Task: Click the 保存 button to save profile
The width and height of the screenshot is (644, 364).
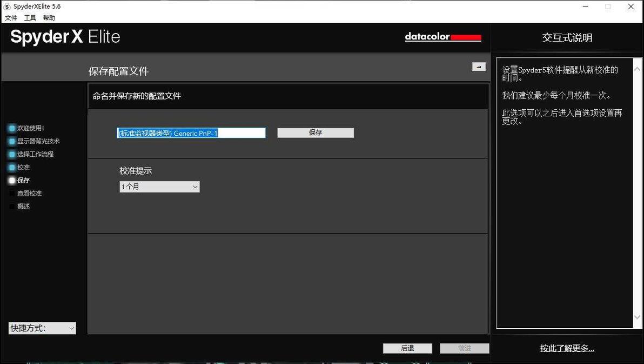Action: click(x=316, y=133)
